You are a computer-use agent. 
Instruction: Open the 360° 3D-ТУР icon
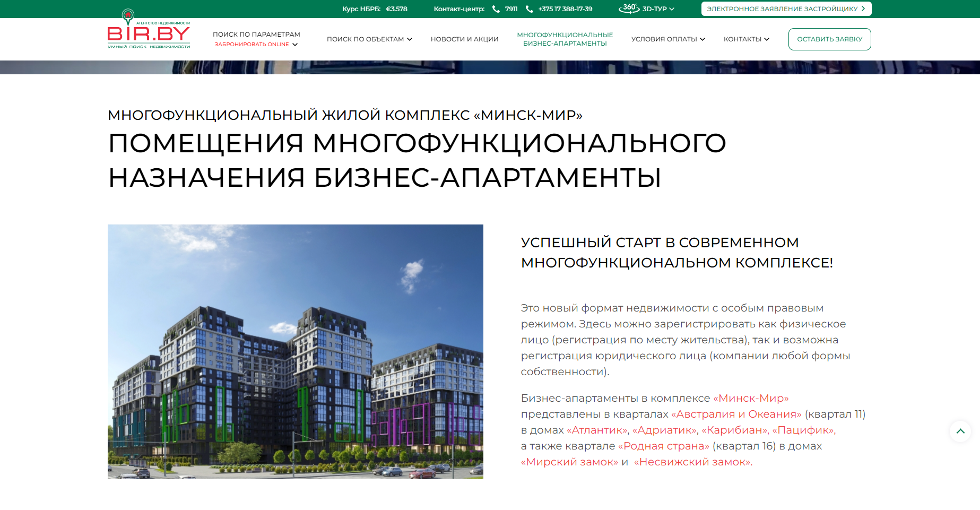coord(629,8)
